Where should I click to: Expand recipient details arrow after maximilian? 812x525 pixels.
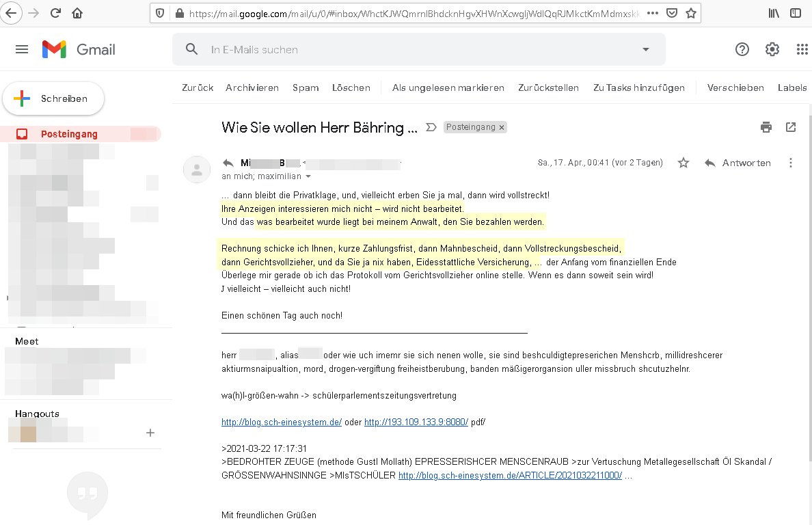308,176
